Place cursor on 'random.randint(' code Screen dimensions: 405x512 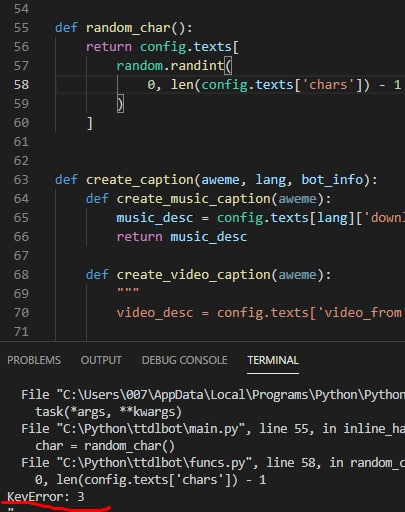click(x=174, y=66)
